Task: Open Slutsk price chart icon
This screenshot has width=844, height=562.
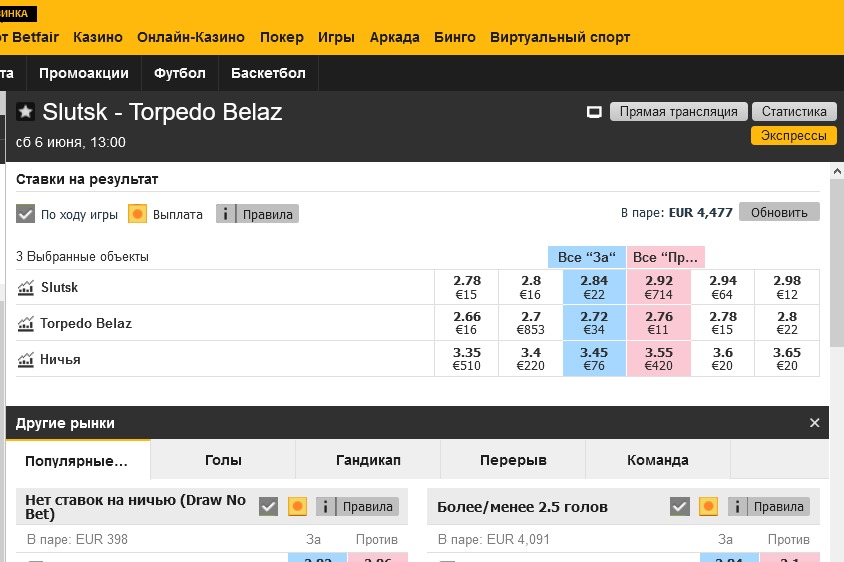Action: pyautogui.click(x=25, y=288)
